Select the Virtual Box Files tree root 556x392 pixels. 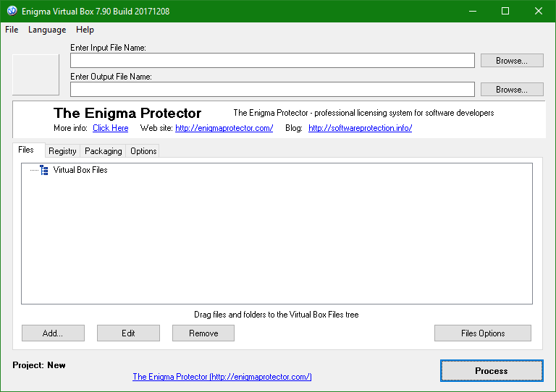click(80, 170)
